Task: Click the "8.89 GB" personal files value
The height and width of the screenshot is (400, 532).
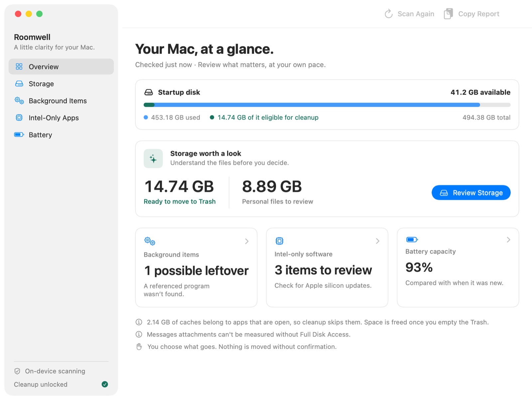Action: [272, 186]
